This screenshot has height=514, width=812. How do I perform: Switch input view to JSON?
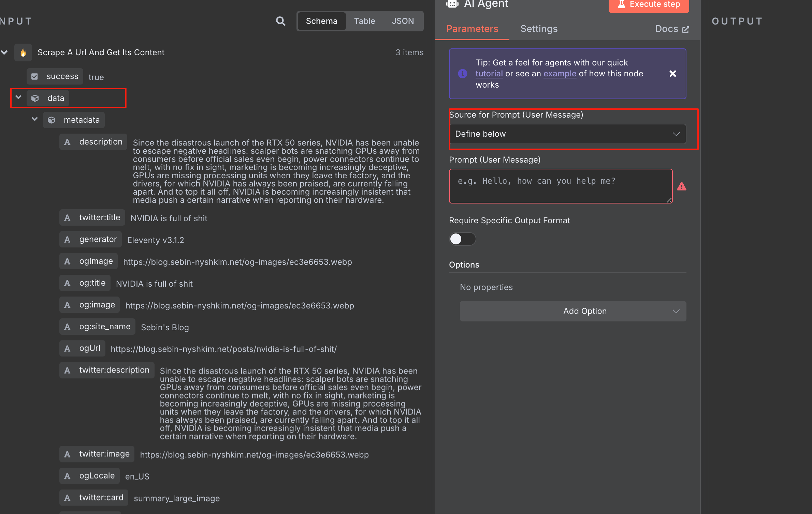pos(403,21)
